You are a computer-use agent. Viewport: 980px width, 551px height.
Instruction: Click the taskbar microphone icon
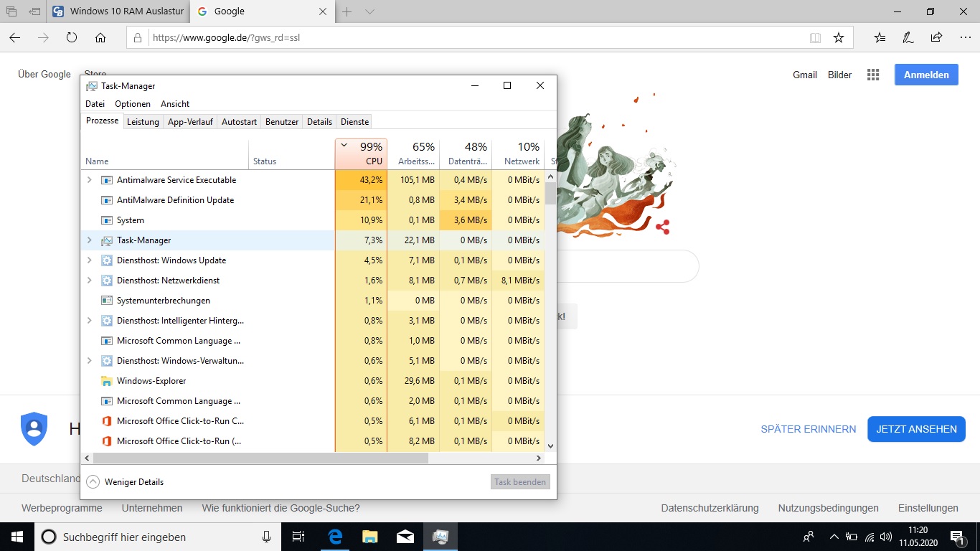266,537
